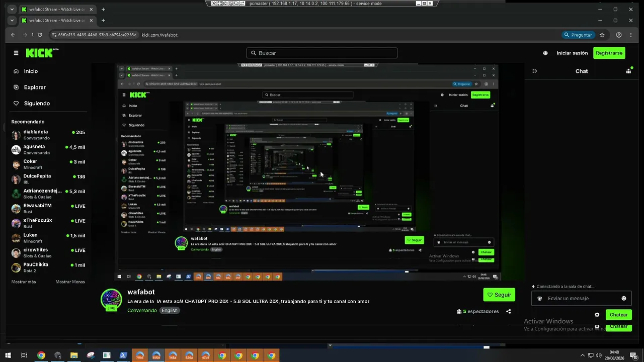Collapse the chat panel with the arrow icon
The width and height of the screenshot is (644, 362).
click(535, 71)
